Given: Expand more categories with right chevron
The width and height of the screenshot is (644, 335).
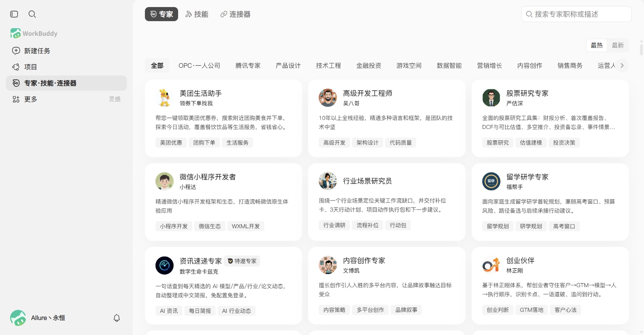Looking at the screenshot, I should point(622,65).
